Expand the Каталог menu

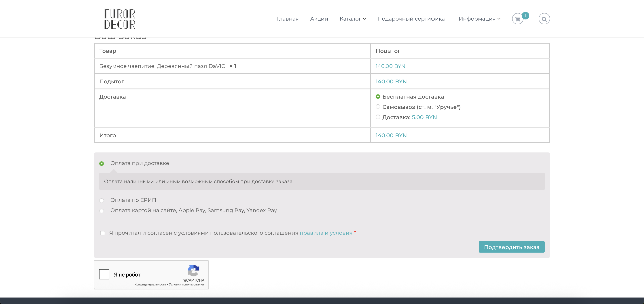click(353, 19)
